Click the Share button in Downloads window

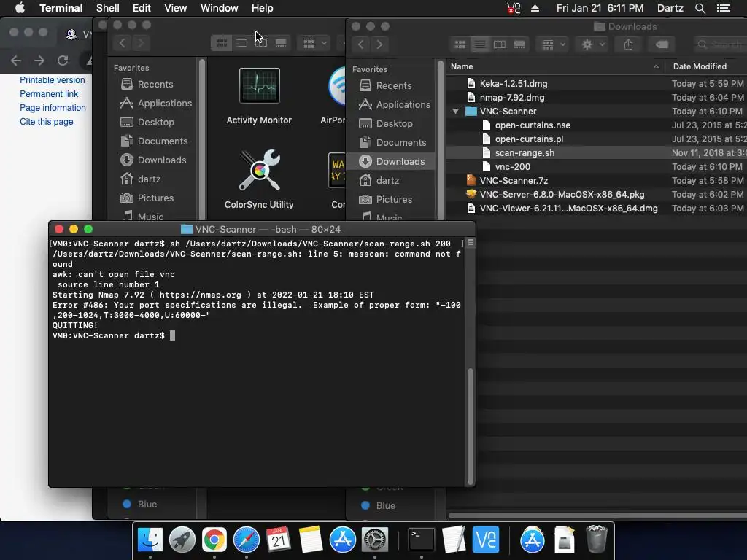point(628,44)
